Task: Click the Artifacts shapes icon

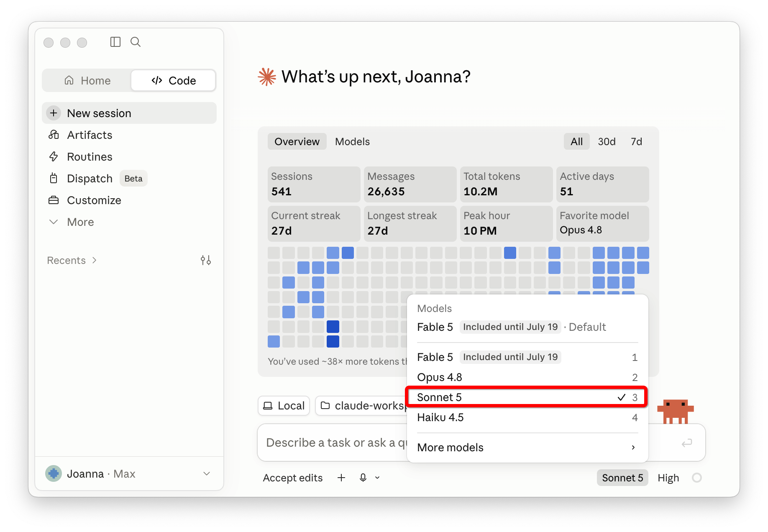Action: point(54,135)
